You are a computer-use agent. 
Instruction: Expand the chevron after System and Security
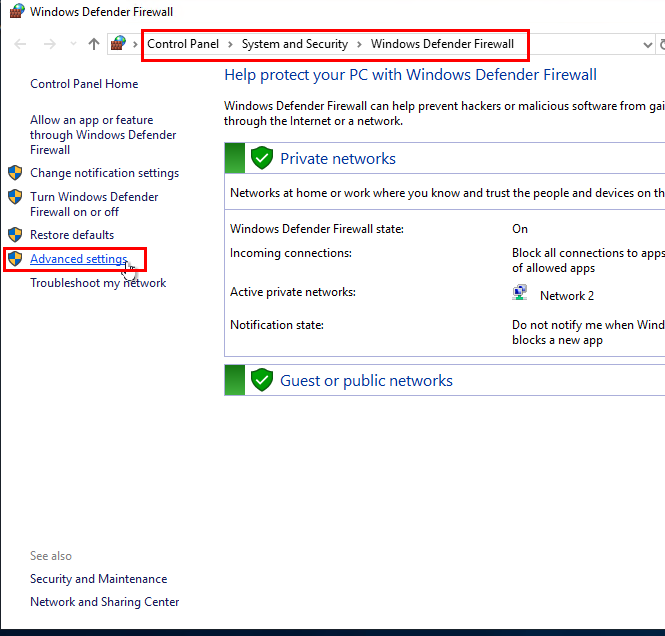[x=359, y=44]
